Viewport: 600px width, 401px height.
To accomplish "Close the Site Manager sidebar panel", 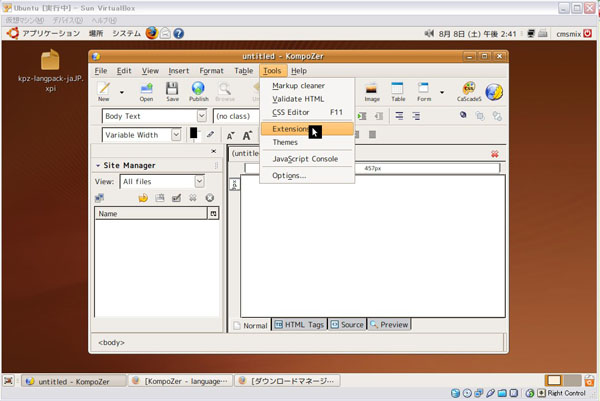I will (214, 151).
